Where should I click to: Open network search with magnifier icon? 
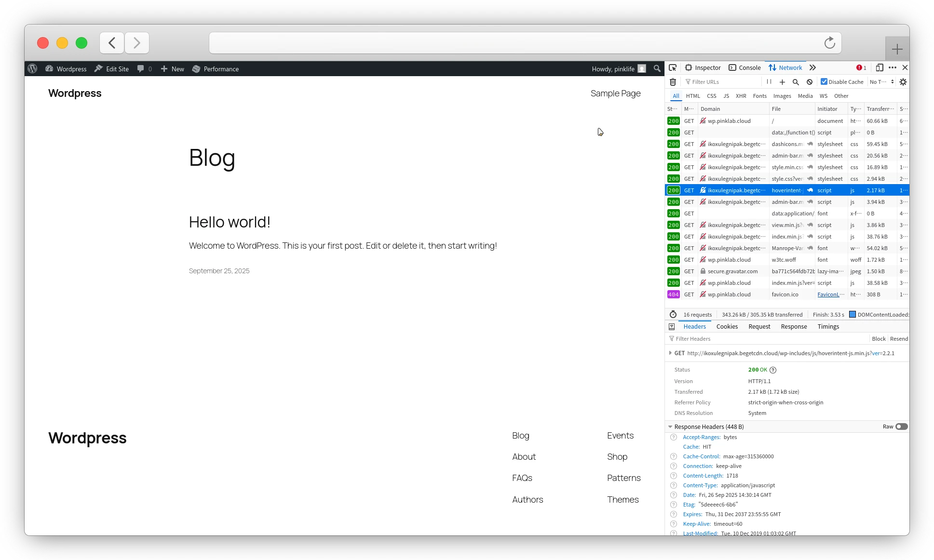click(x=796, y=82)
